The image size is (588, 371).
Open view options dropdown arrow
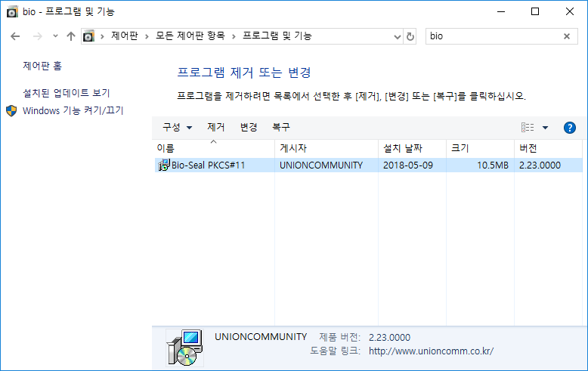545,128
